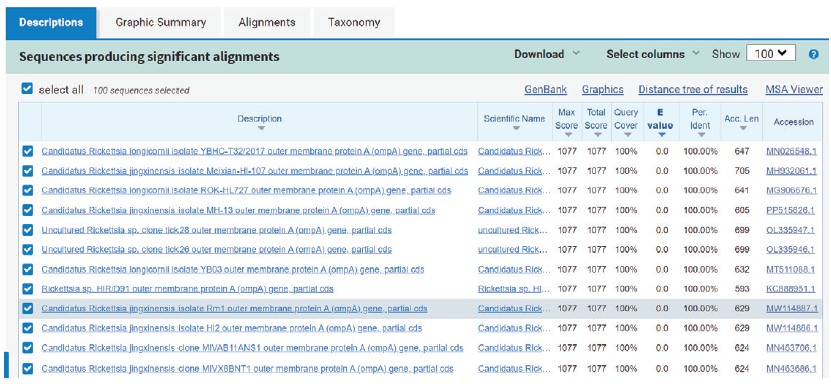Click the blue help question mark icon
Screen dimensions: 831x384
pos(814,55)
